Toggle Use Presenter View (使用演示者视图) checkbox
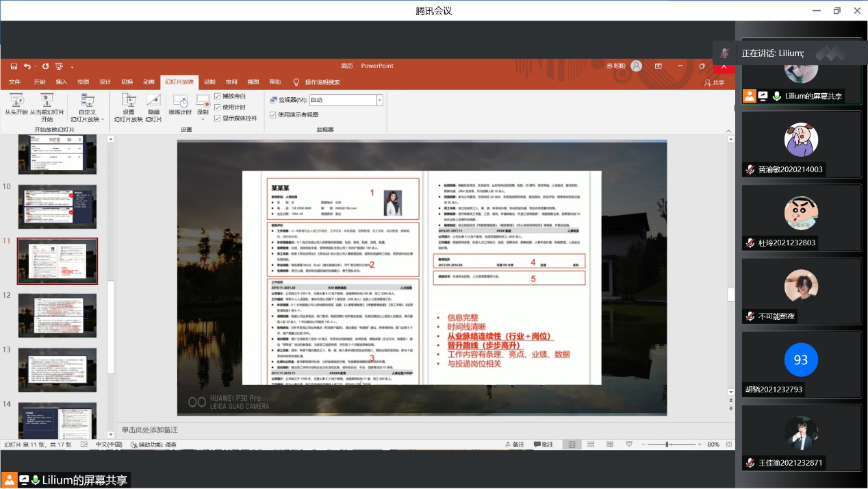This screenshot has width=868, height=489. [x=273, y=114]
